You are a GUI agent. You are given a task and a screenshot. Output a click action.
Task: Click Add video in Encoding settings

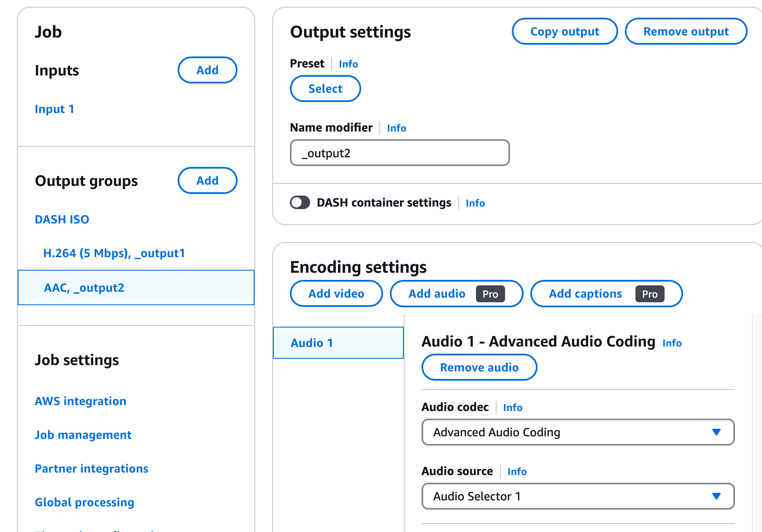(x=336, y=293)
